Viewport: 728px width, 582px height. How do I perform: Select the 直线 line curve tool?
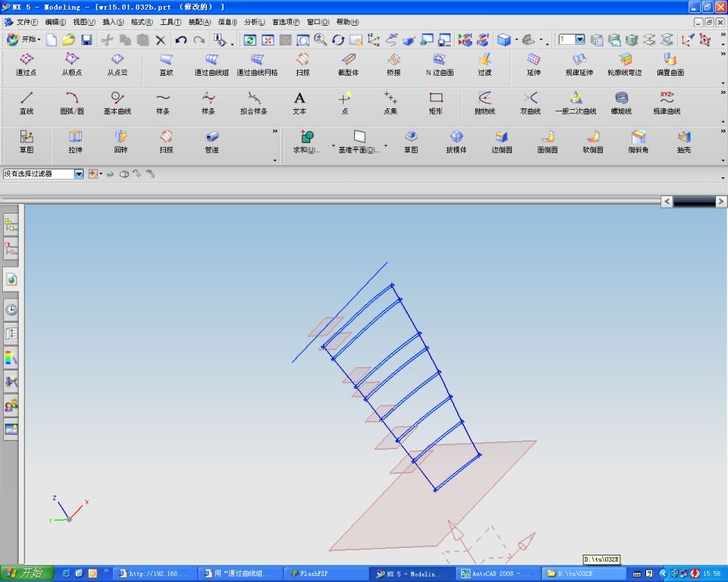(x=27, y=104)
